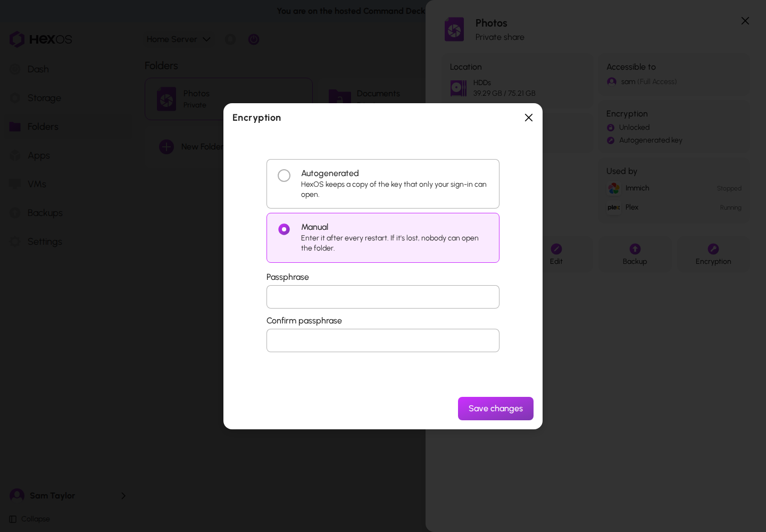766x532 pixels.
Task: Click the Backup action in Photos panel
Action: [x=635, y=254]
